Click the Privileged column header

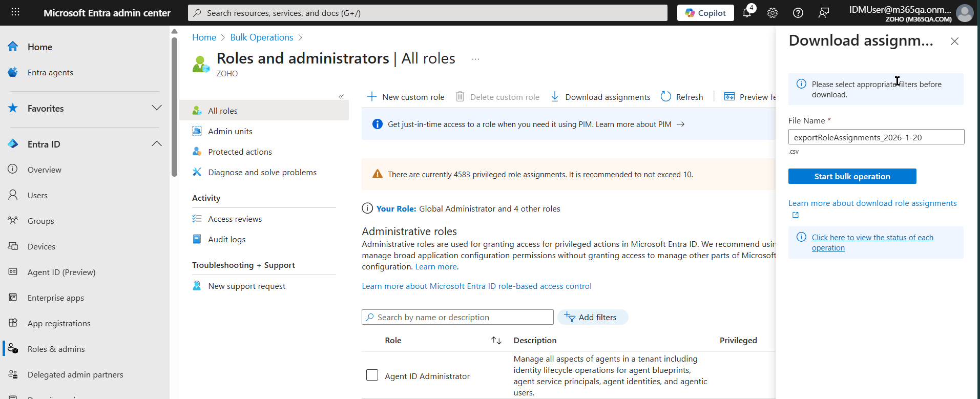coord(738,340)
